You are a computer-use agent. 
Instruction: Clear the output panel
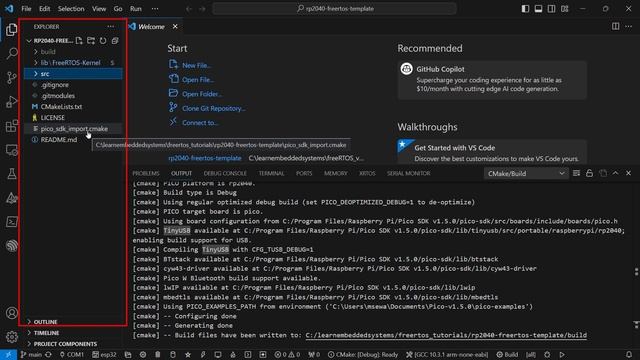coord(576,173)
